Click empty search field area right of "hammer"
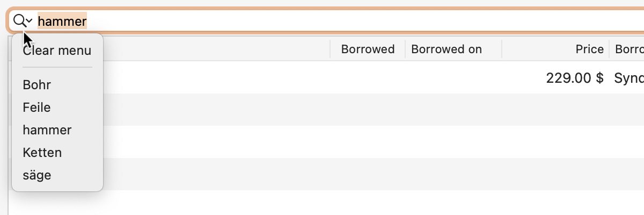This screenshot has width=644, height=215. click(x=365, y=21)
